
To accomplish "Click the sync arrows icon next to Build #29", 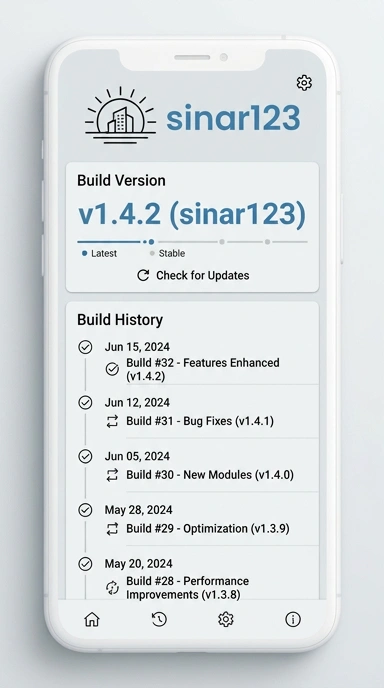I will click(112, 529).
